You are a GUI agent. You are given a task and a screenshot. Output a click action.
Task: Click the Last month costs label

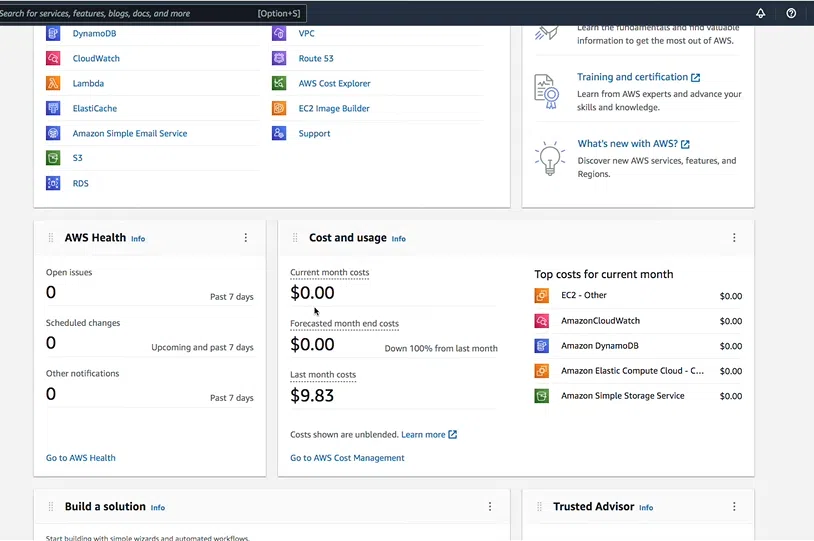coord(323,375)
